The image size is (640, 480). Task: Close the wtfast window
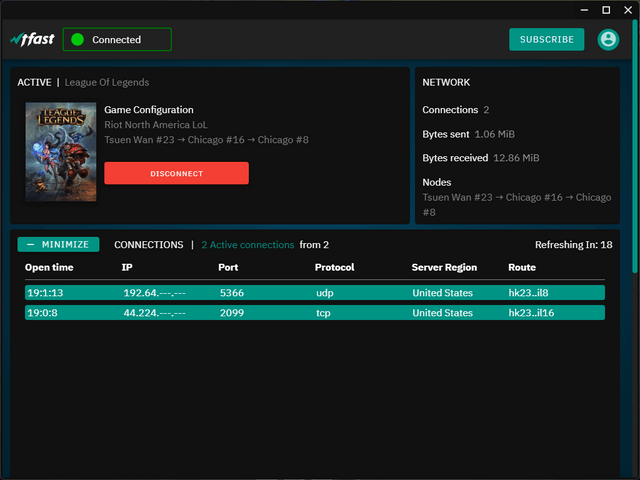pyautogui.click(x=628, y=10)
